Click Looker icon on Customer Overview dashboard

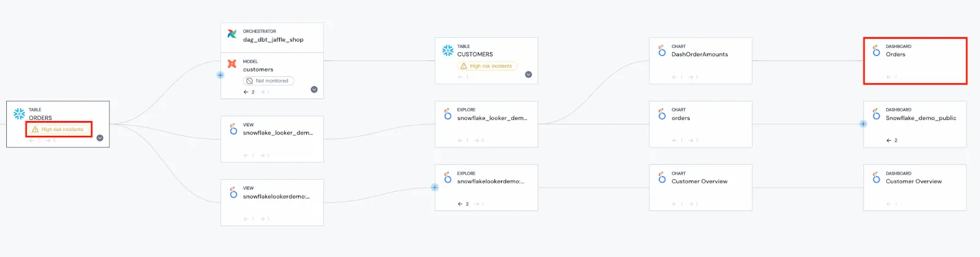pyautogui.click(x=876, y=177)
